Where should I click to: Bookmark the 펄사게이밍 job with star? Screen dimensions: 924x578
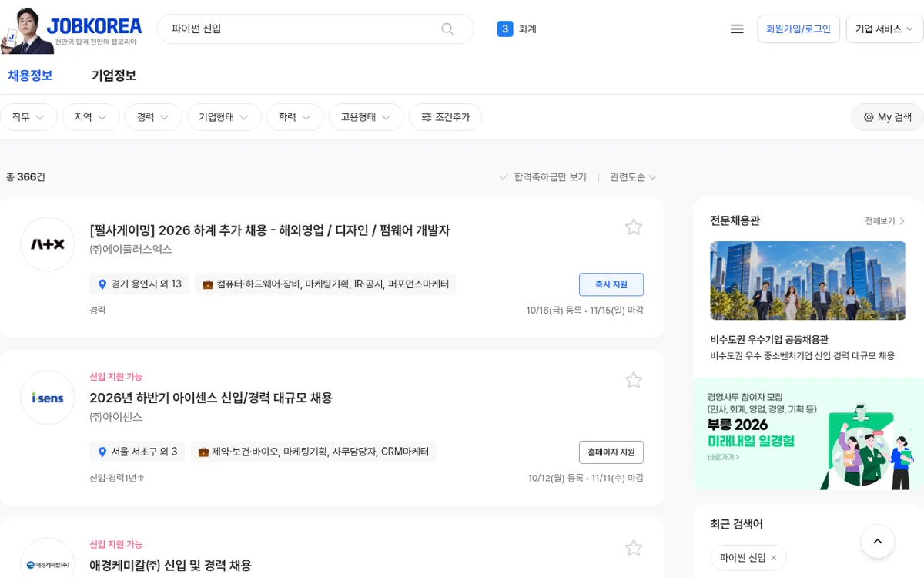pos(634,227)
